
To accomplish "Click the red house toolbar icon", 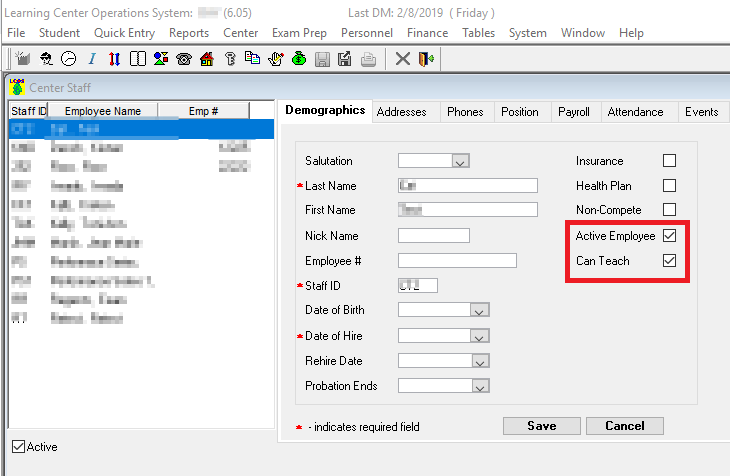I will tap(207, 59).
